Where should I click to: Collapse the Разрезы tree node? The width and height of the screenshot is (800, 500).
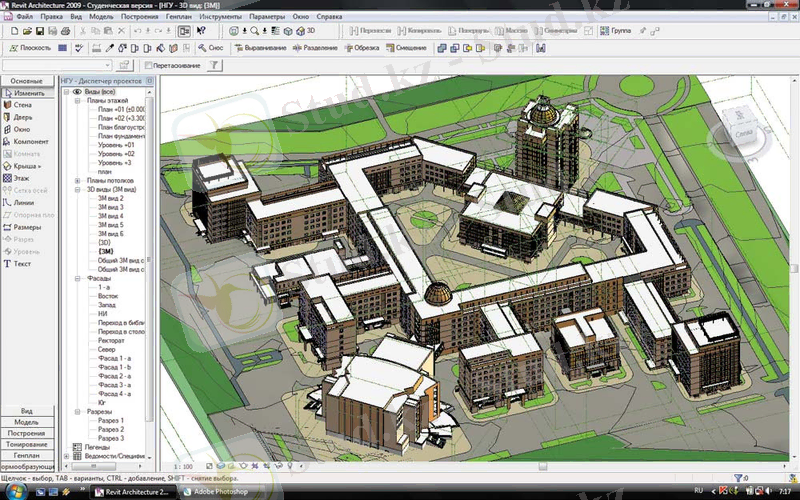click(x=77, y=411)
